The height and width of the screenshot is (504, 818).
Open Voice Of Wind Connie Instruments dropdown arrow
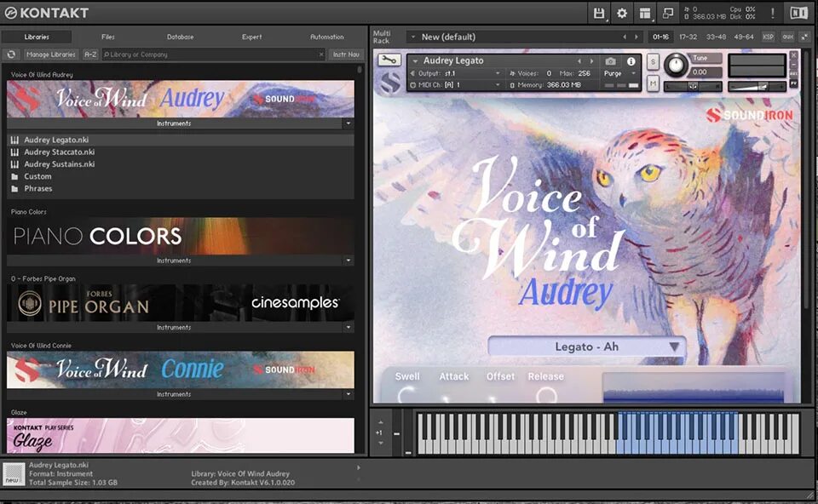pos(348,394)
